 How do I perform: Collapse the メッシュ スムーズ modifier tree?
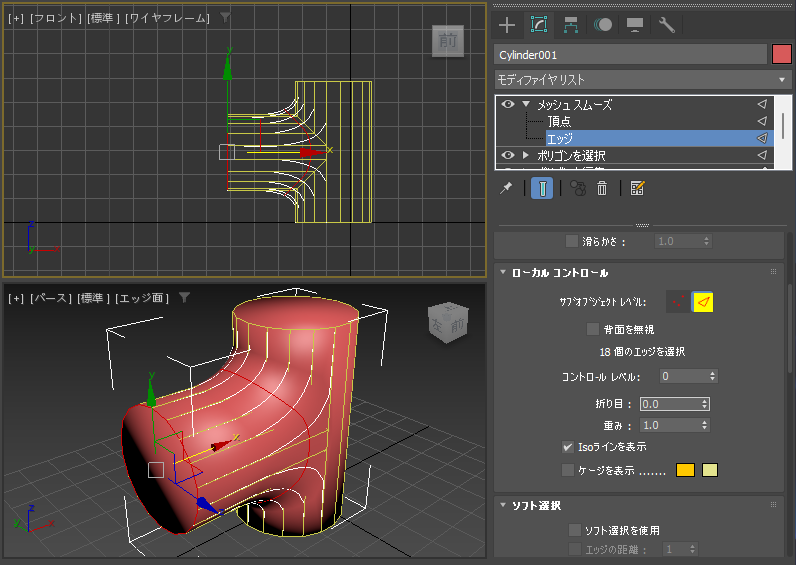526,104
